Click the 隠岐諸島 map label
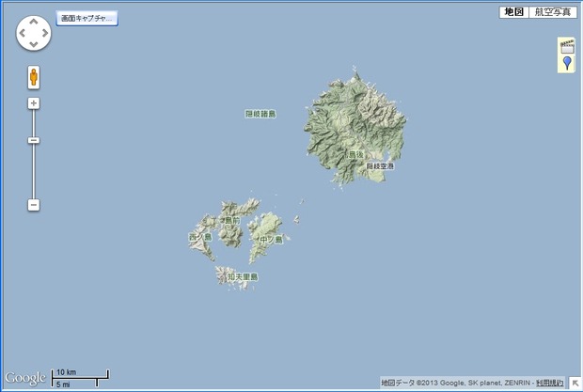This screenshot has height=392, width=583. click(260, 114)
